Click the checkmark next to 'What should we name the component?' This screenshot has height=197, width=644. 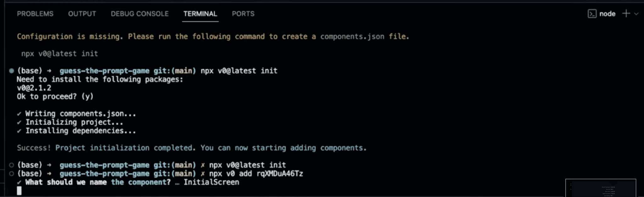click(19, 182)
